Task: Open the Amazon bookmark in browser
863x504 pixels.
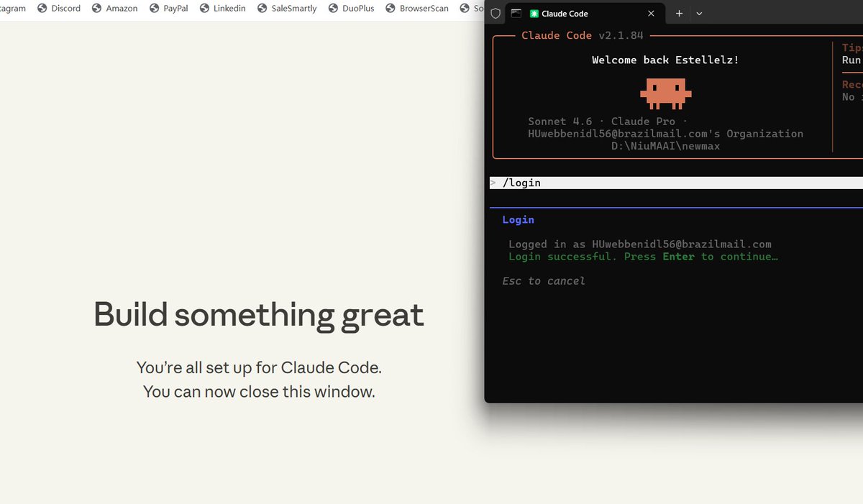Action: 114,9
